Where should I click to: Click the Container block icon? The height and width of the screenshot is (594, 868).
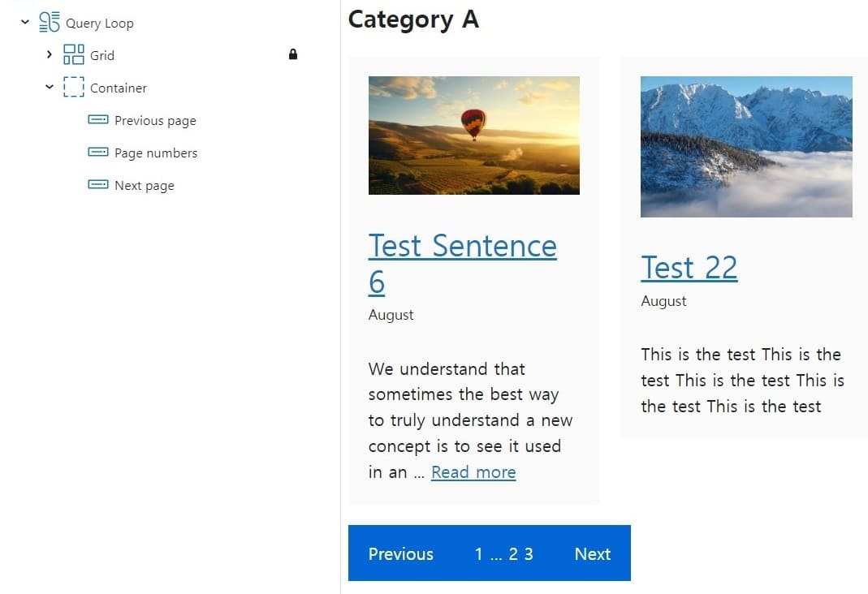click(74, 88)
